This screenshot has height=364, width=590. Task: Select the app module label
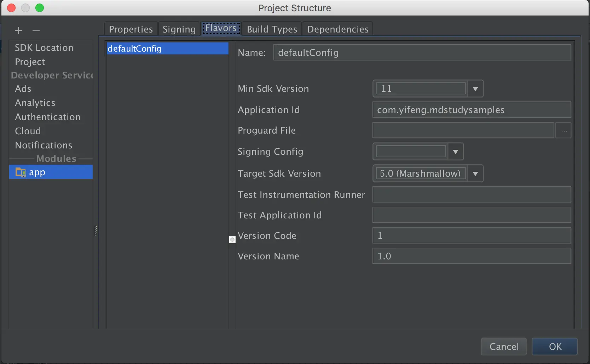tap(37, 172)
